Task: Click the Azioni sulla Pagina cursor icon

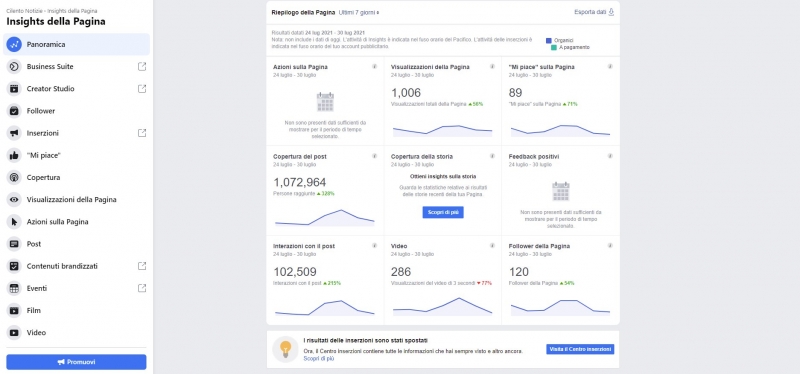Action: tap(14, 222)
